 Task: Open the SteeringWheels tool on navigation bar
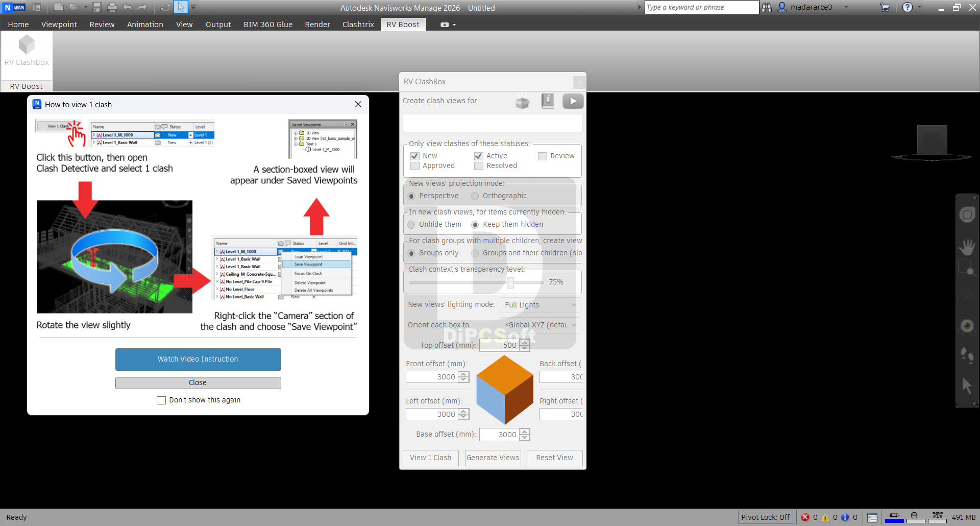(967, 215)
